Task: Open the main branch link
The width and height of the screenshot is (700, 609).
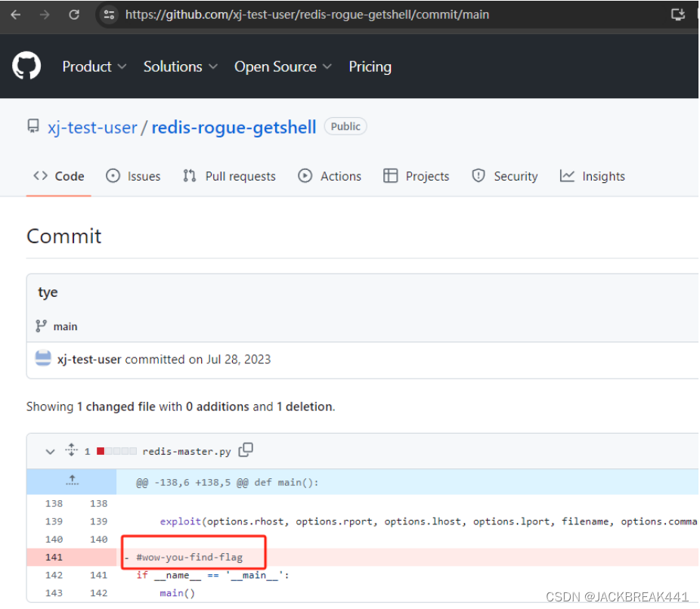Action: [x=65, y=326]
